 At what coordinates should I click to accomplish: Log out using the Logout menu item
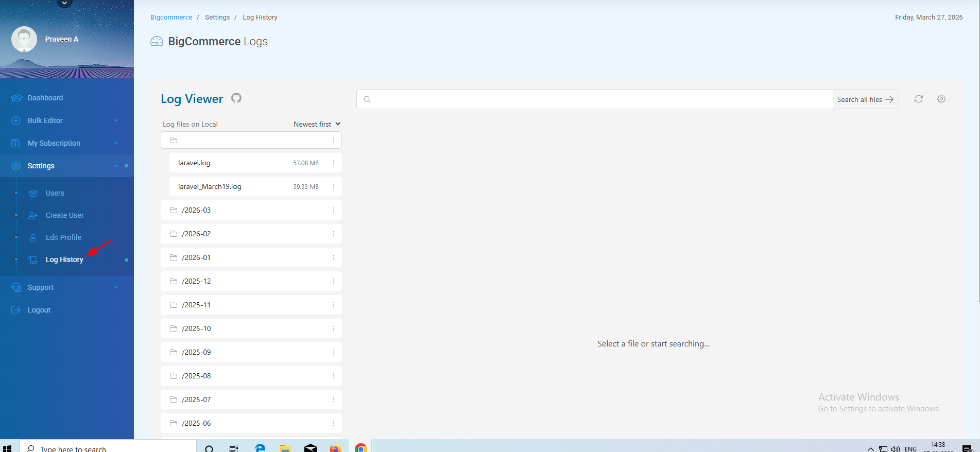(x=39, y=310)
